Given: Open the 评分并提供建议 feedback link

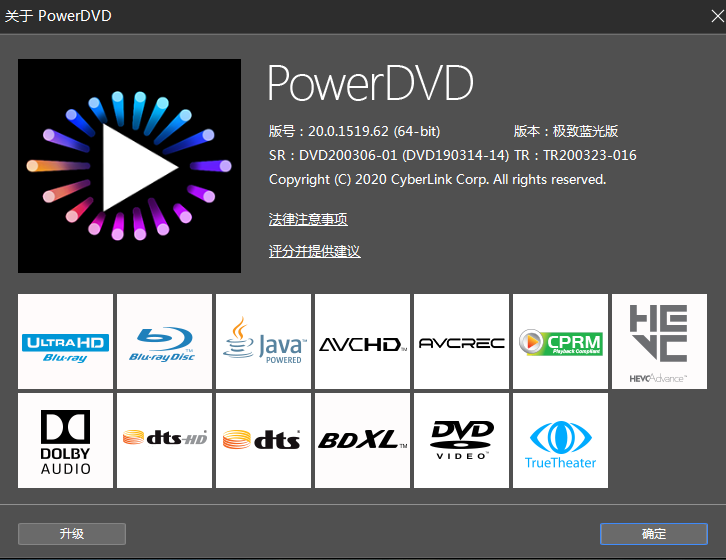Looking at the screenshot, I should [314, 252].
